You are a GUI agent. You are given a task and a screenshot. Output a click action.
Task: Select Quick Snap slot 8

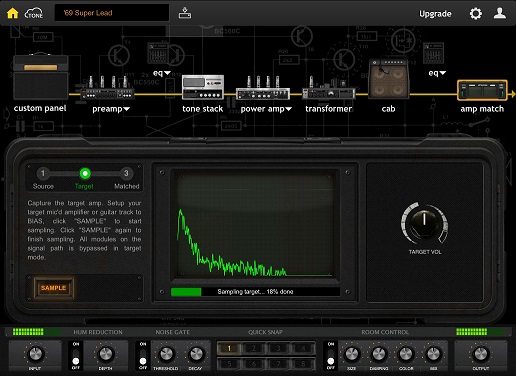[x=303, y=364]
